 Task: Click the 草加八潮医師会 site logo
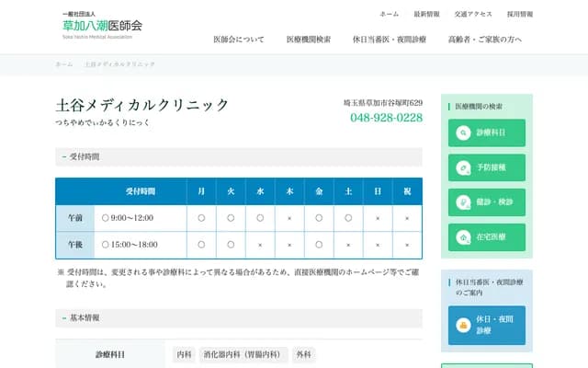102,25
